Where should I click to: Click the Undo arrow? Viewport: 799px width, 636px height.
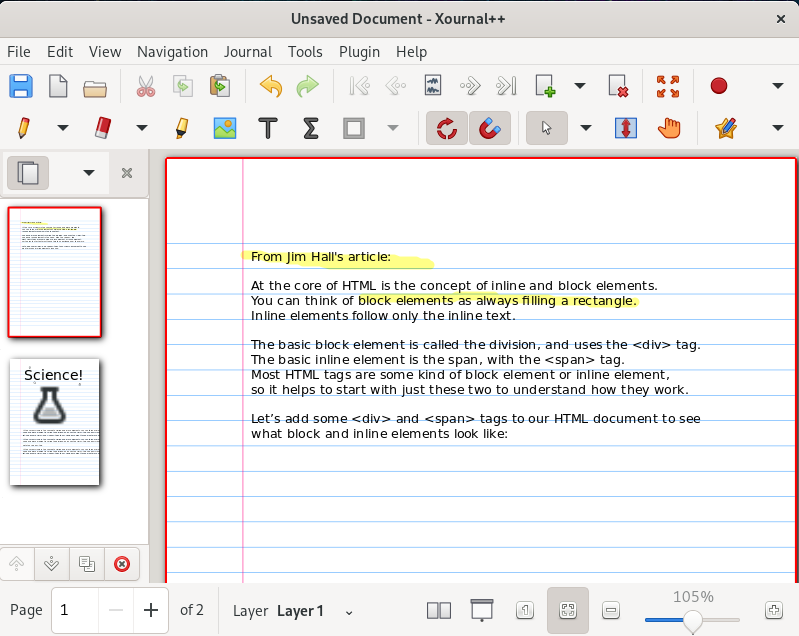(270, 86)
